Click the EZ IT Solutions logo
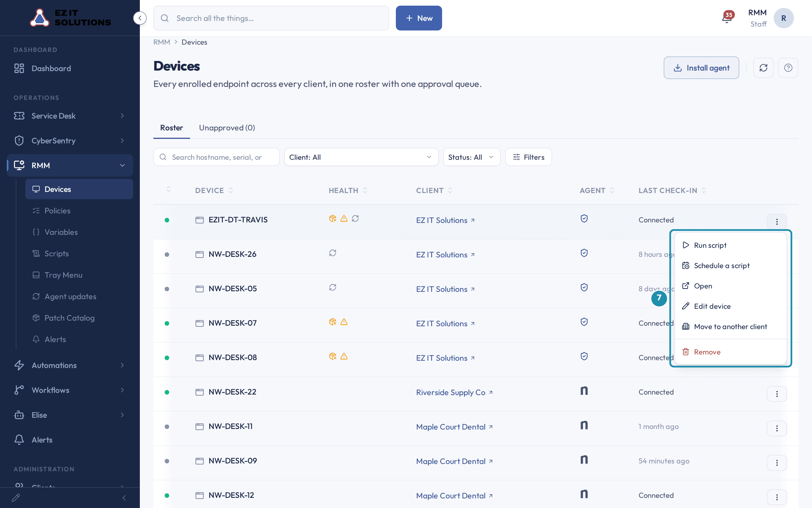This screenshot has height=508, width=812. [x=70, y=18]
